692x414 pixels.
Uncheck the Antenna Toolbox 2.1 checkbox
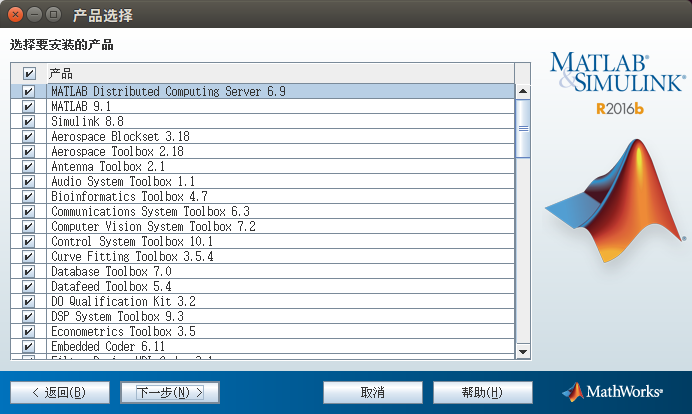28,166
